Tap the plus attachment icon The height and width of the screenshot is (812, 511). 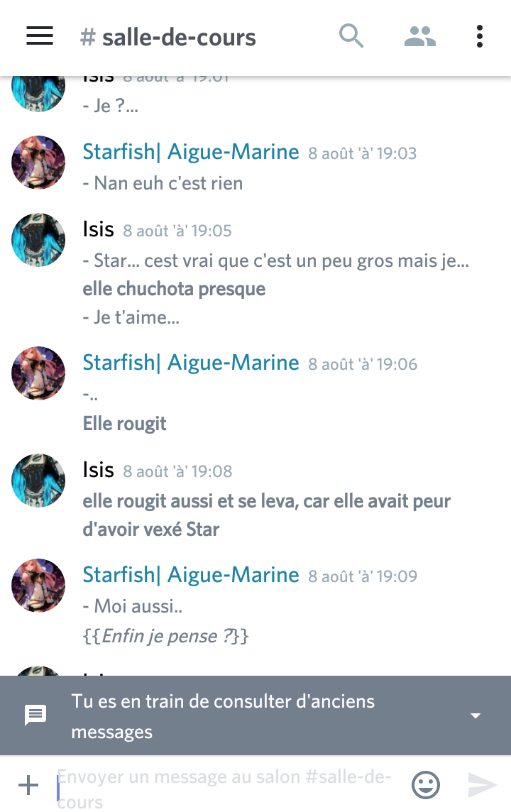28,785
